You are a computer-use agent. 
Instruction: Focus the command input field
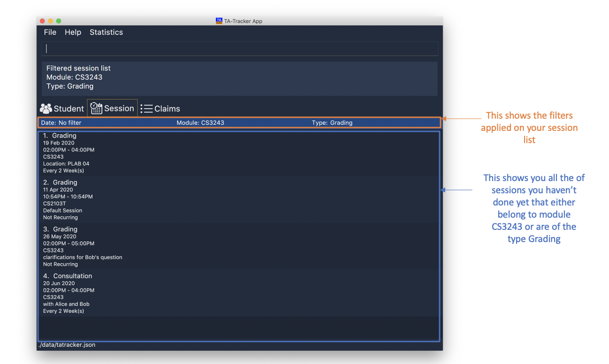[x=240, y=49]
